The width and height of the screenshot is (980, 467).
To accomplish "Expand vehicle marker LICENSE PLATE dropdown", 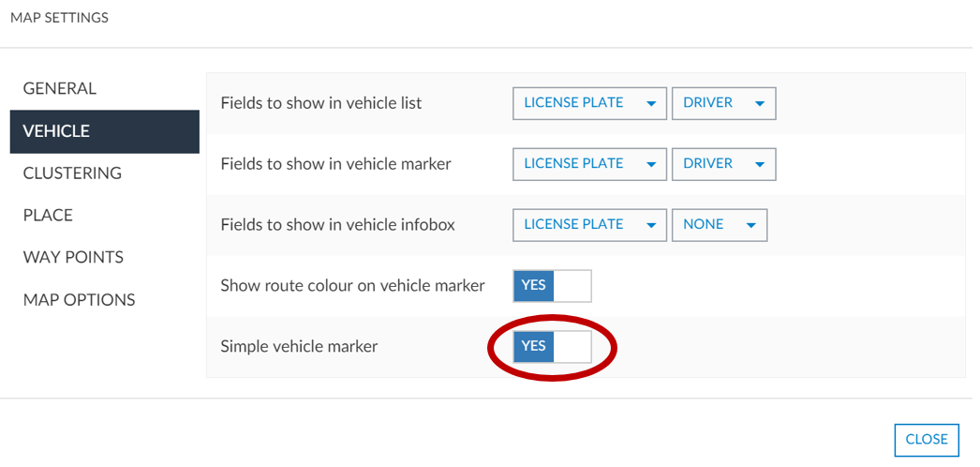I will pos(589,164).
